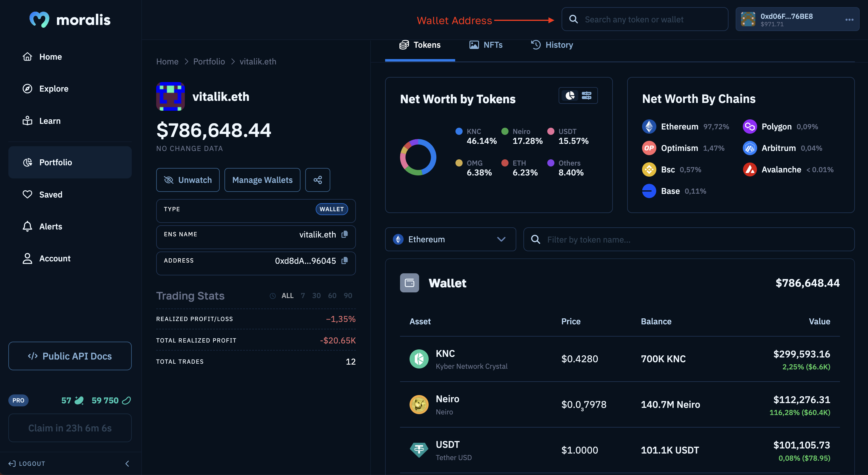Click the yellow OMG legend dot
The width and height of the screenshot is (868, 475).
[x=459, y=163]
